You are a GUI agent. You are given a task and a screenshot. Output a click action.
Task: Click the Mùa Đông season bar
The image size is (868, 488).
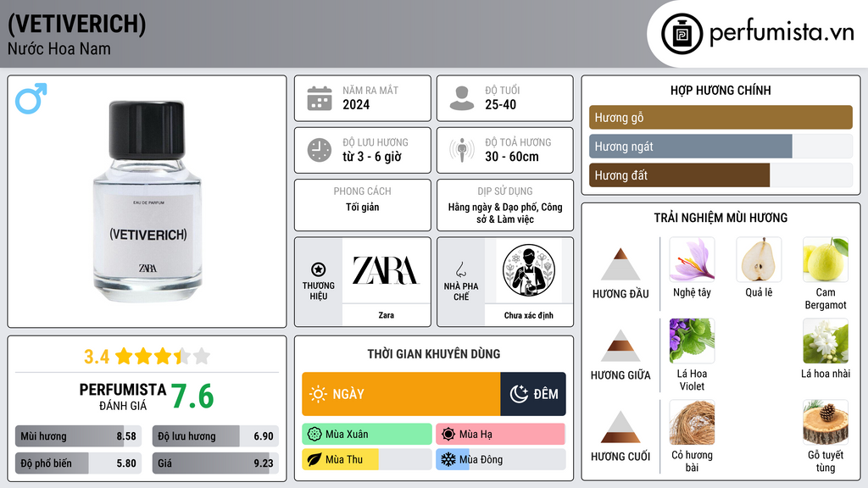pyautogui.click(x=500, y=460)
